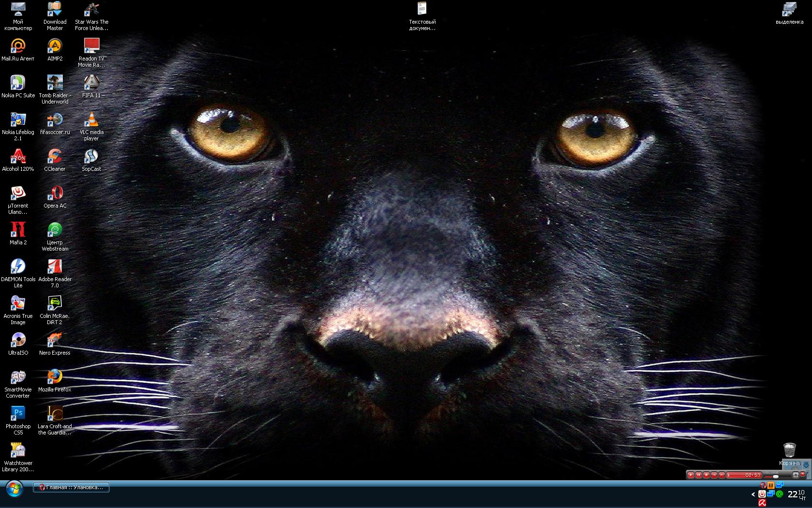Pause playback in the mini player
This screenshot has width=812, height=508.
click(698, 475)
